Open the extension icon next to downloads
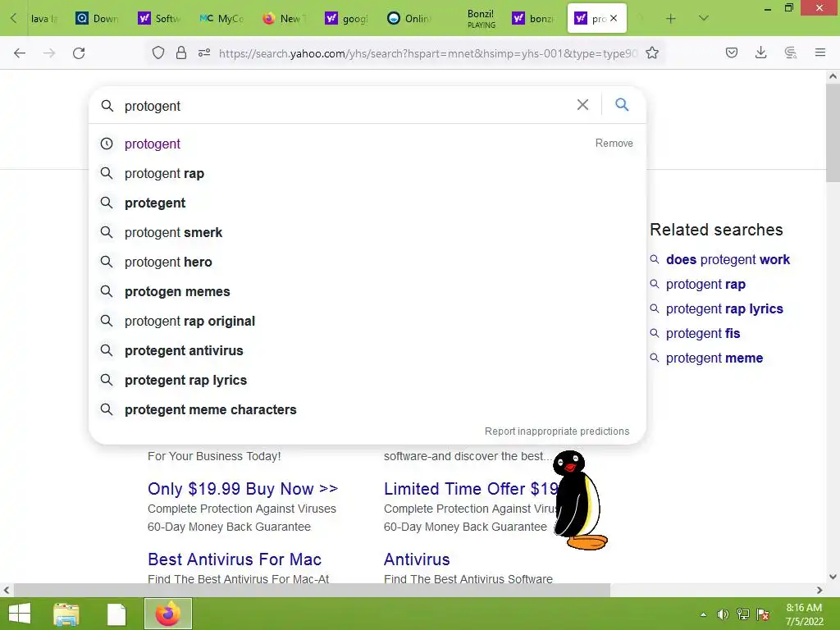The image size is (840, 630). coord(790,52)
